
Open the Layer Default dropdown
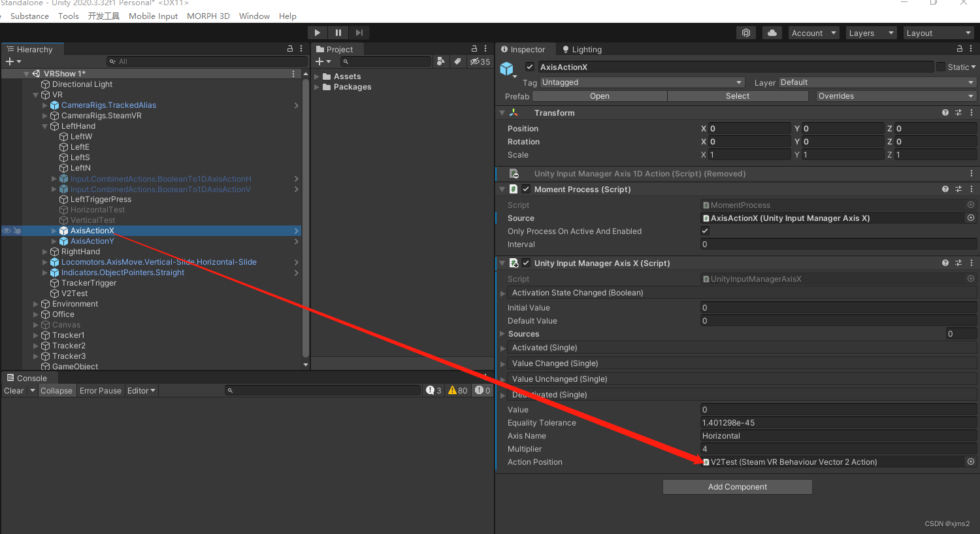click(877, 82)
